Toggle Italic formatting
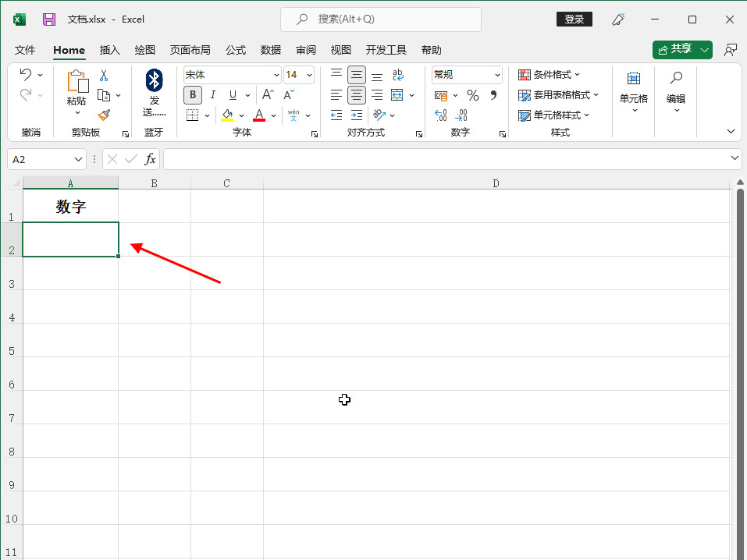Viewport: 747px width, 560px height. point(212,94)
